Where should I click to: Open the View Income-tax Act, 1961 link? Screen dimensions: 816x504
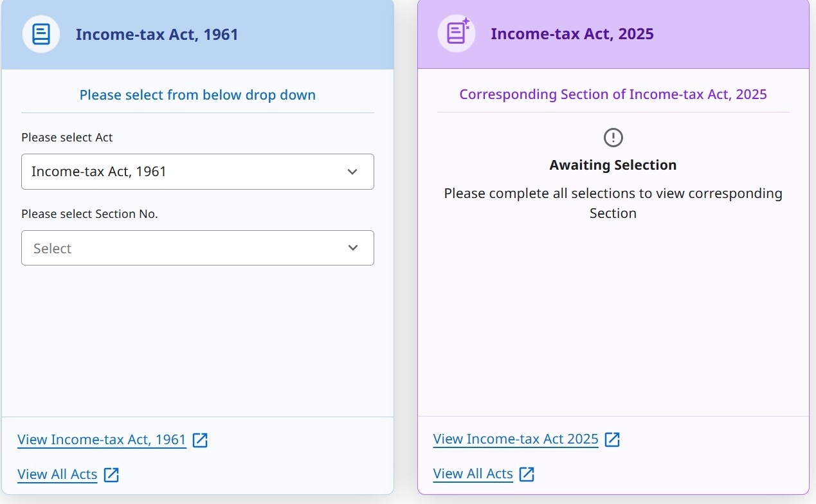click(x=102, y=440)
